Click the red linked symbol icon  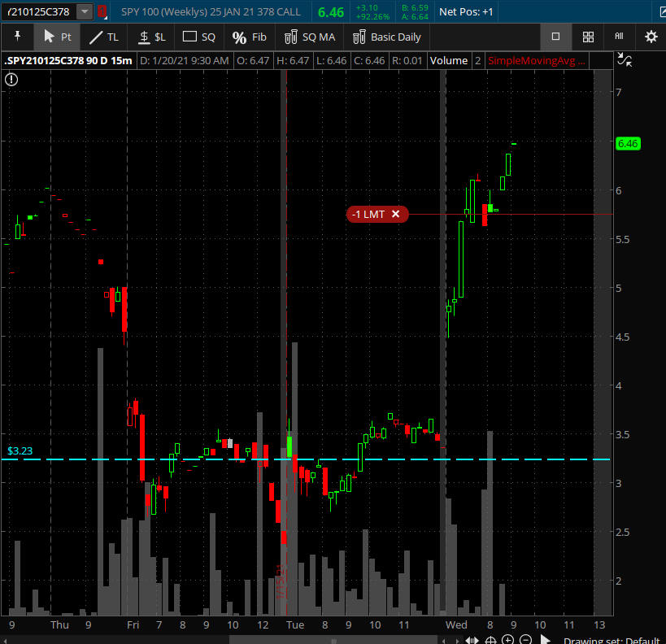coord(102,11)
